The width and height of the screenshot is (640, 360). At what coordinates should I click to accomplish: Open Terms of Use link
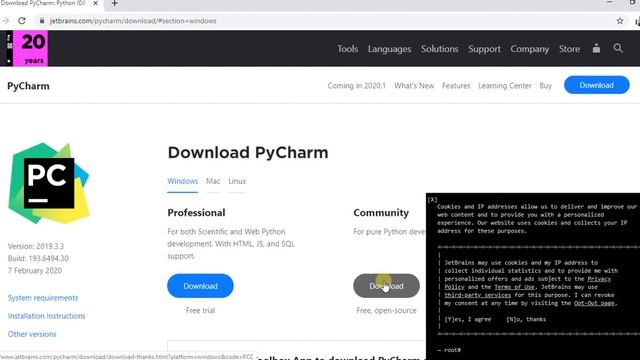(x=514, y=287)
